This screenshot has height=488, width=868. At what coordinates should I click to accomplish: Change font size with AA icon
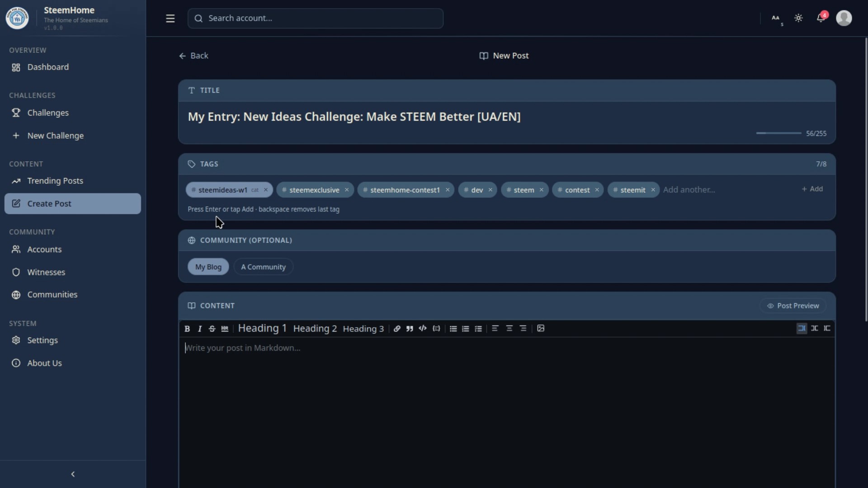(x=776, y=19)
